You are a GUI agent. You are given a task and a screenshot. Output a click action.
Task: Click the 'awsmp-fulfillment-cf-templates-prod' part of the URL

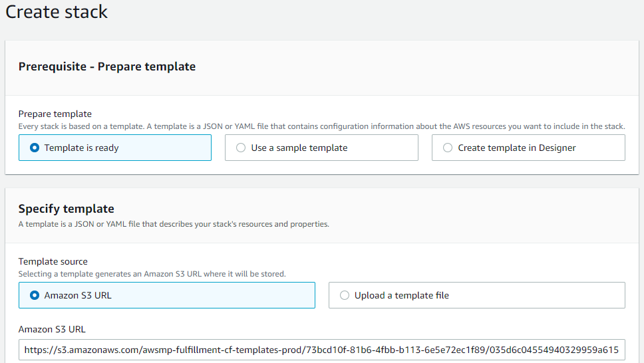coord(222,350)
